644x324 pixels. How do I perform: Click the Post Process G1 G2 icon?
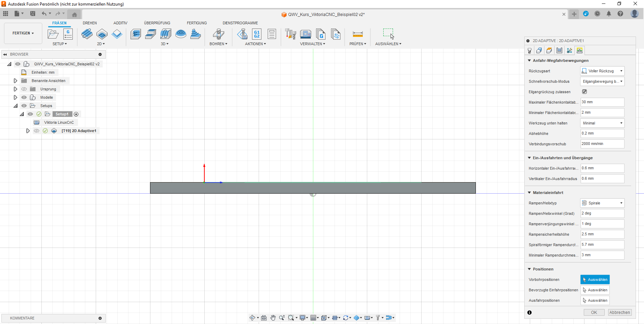[257, 34]
